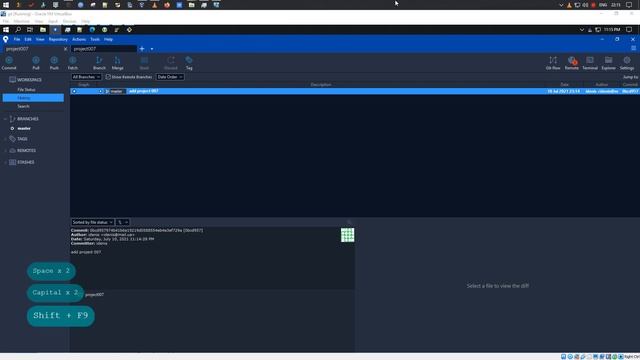This screenshot has height=360, width=640.
Task: Open guest notification center icon
Action: [x=629, y=29]
